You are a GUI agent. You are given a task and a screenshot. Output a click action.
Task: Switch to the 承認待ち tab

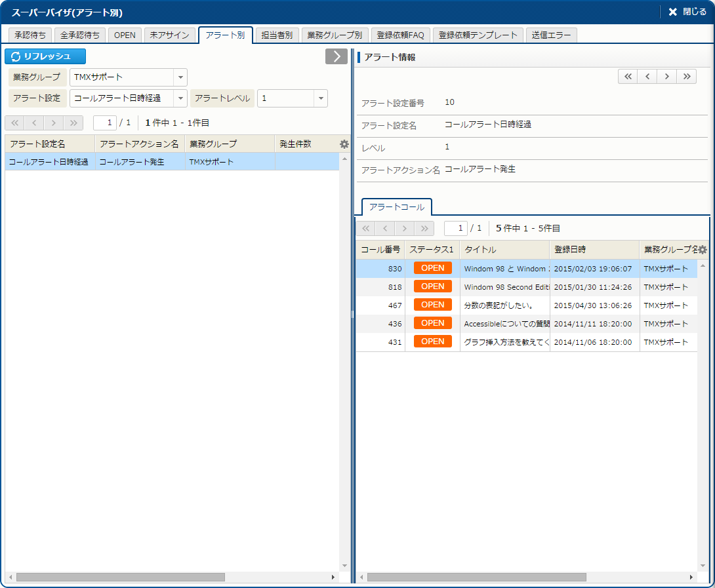[x=30, y=35]
